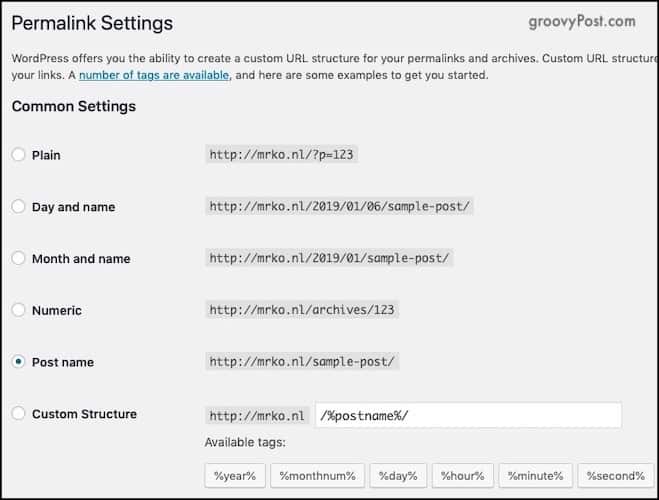The image size is (659, 500).
Task: Click the Plain option label text
Action: [x=46, y=155]
